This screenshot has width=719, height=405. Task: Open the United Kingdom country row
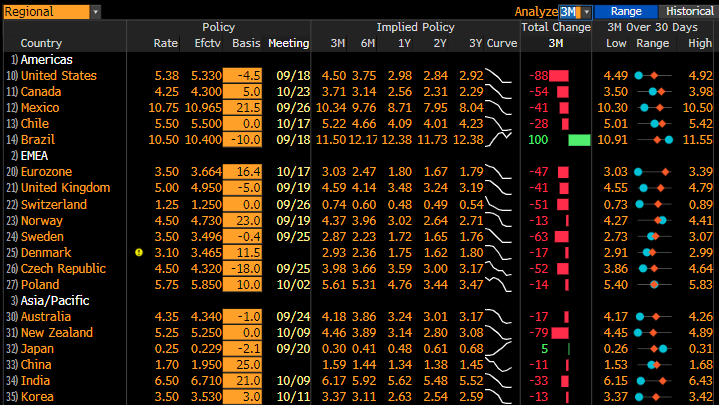(x=66, y=188)
